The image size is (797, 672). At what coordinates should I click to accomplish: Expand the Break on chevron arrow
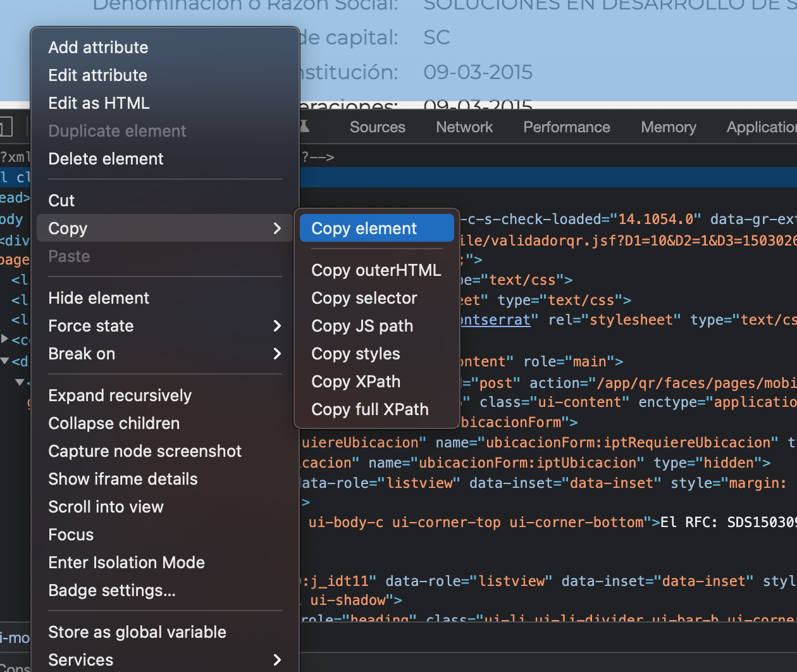click(277, 354)
